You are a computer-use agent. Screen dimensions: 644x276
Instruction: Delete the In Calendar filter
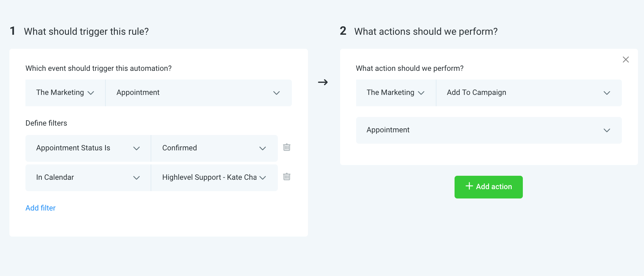[287, 177]
